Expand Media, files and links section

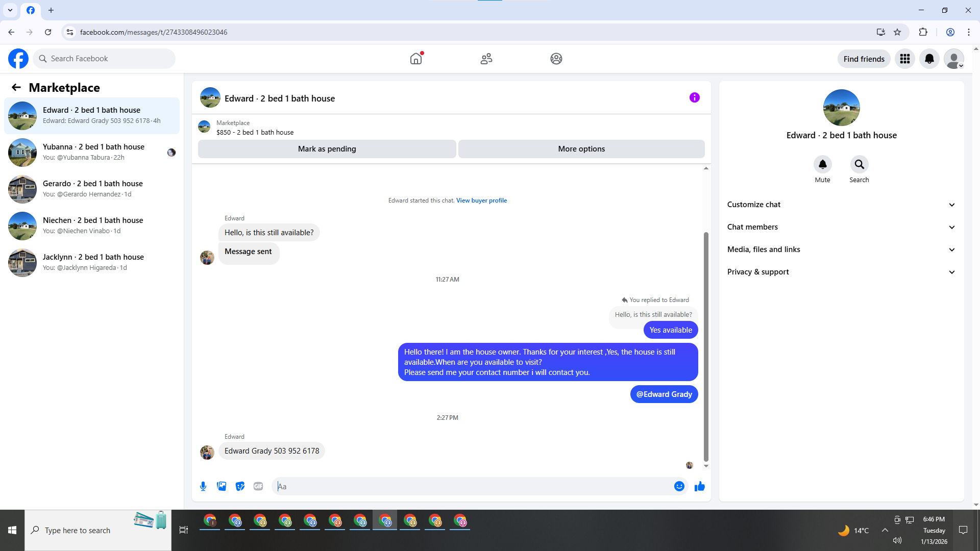coord(841,249)
